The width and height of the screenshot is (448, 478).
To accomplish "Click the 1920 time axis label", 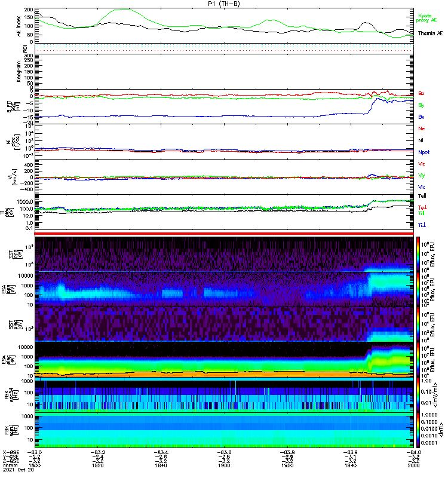I will tap(287, 465).
